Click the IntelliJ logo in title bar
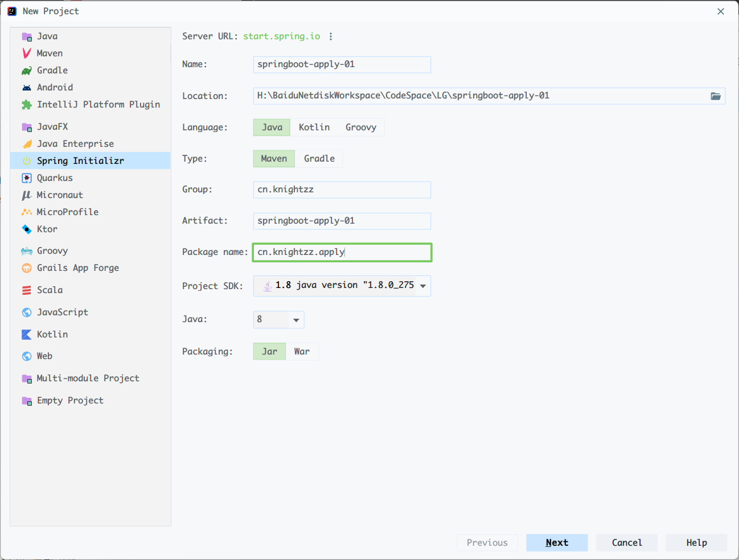The image size is (739, 560). pos(12,11)
